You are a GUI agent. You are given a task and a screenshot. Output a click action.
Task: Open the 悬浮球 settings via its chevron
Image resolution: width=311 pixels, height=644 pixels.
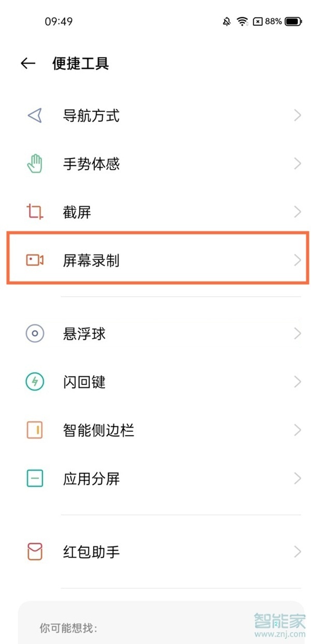click(x=297, y=334)
